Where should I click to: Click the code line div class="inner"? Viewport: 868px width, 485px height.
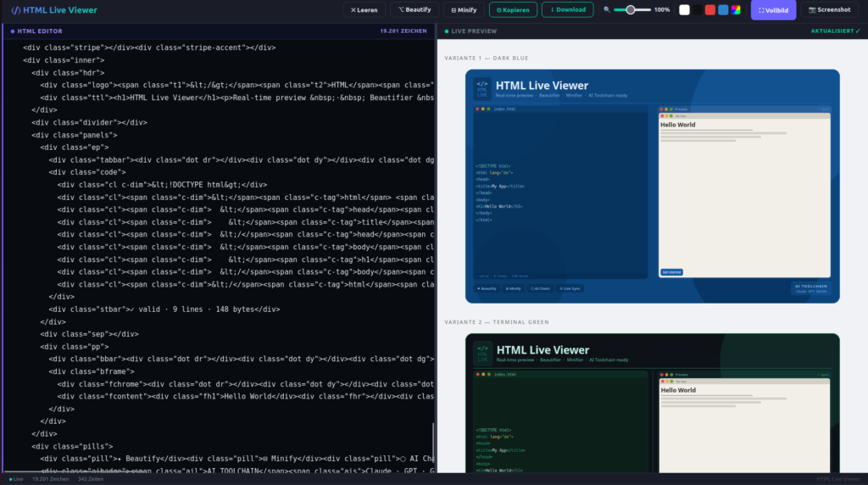click(64, 60)
